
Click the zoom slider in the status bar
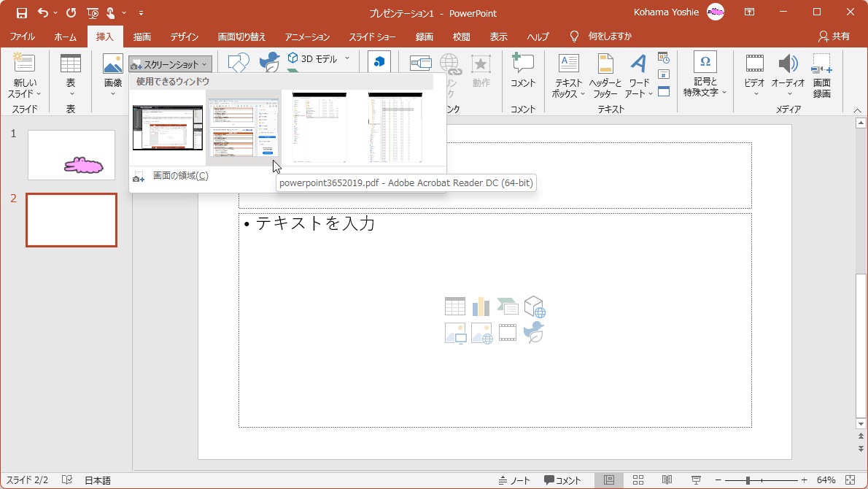(748, 480)
